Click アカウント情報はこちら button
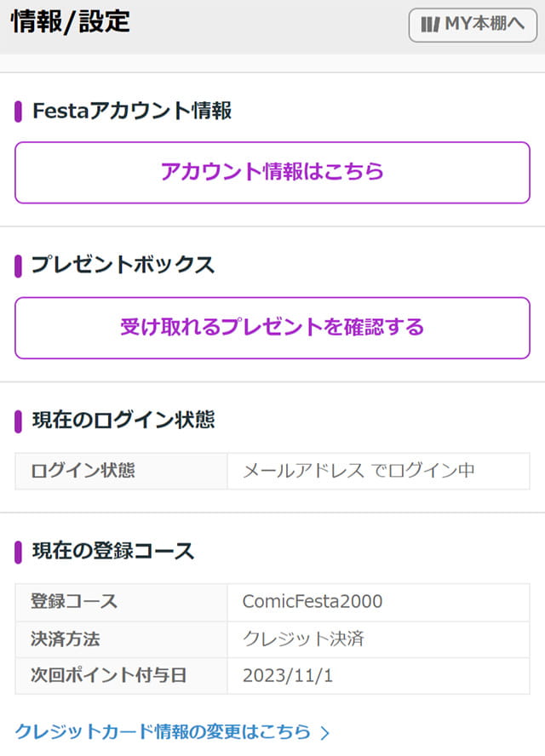 click(x=272, y=172)
